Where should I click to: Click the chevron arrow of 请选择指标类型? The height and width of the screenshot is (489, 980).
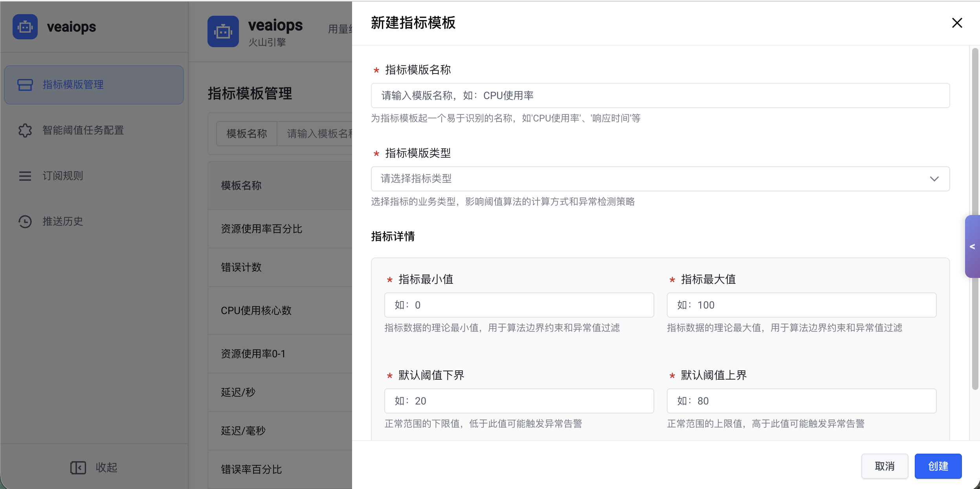click(934, 179)
